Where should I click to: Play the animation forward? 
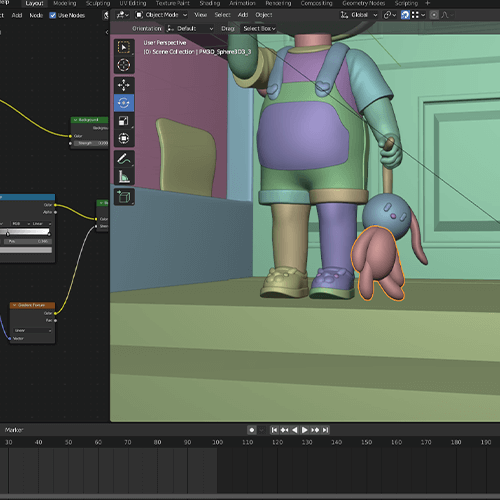tap(305, 430)
